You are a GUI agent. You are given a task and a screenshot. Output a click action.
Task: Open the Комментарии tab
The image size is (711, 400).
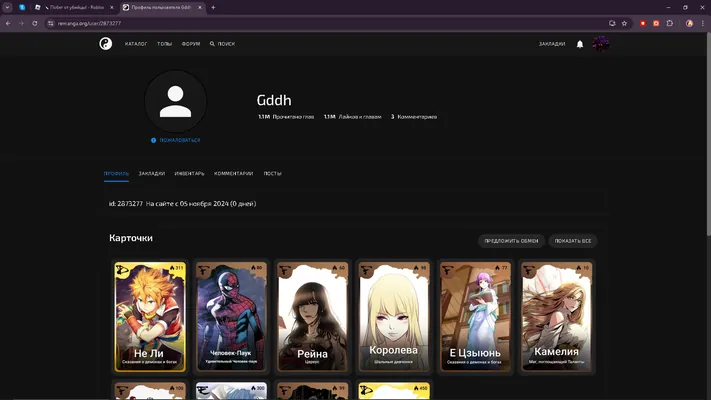[x=234, y=174]
